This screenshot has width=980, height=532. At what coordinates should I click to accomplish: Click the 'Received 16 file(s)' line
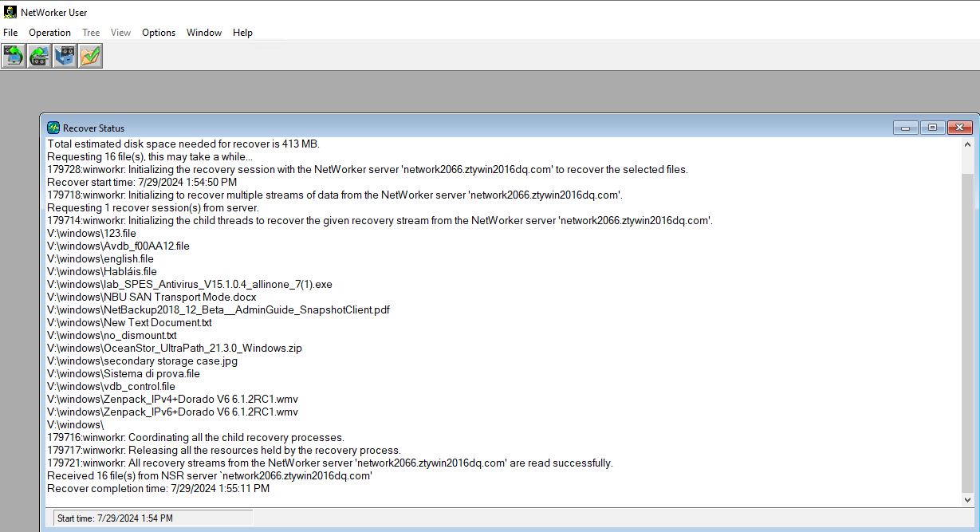(x=210, y=476)
